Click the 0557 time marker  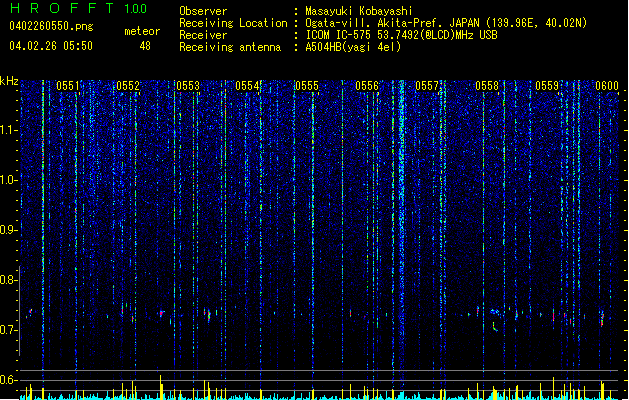click(427, 86)
